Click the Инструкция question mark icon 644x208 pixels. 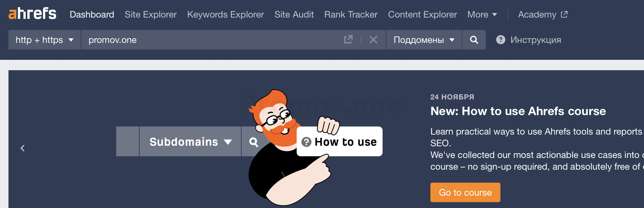tap(500, 40)
